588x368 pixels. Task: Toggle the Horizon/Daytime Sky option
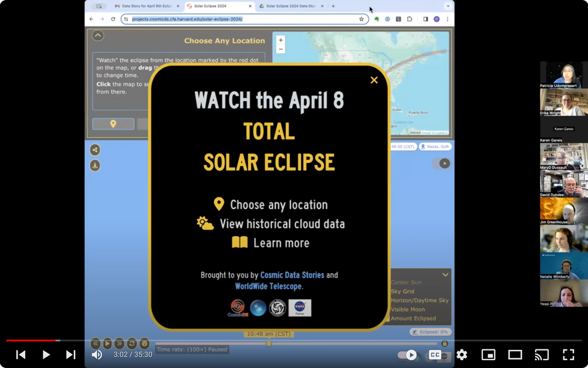tap(420, 300)
